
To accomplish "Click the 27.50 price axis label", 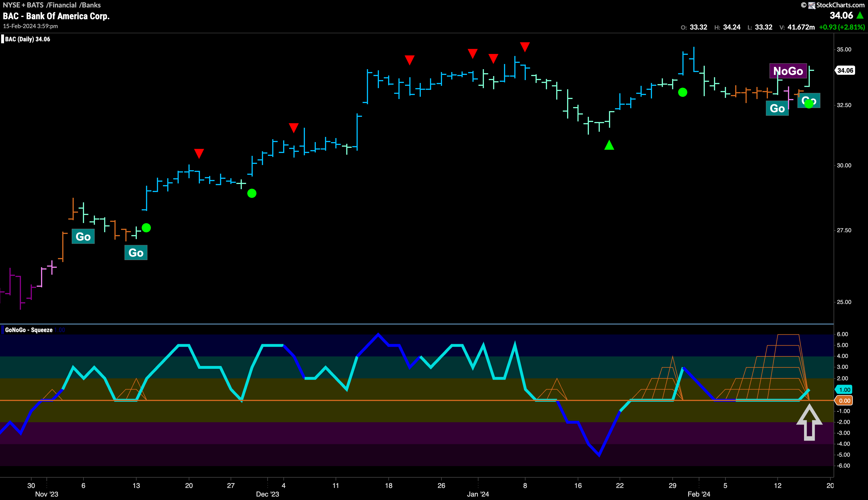I will click(x=844, y=230).
